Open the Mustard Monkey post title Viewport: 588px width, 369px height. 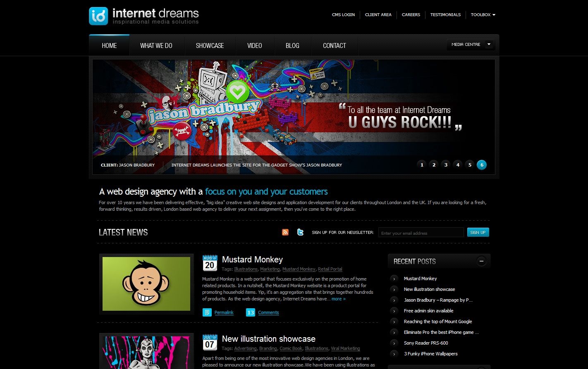(x=252, y=259)
